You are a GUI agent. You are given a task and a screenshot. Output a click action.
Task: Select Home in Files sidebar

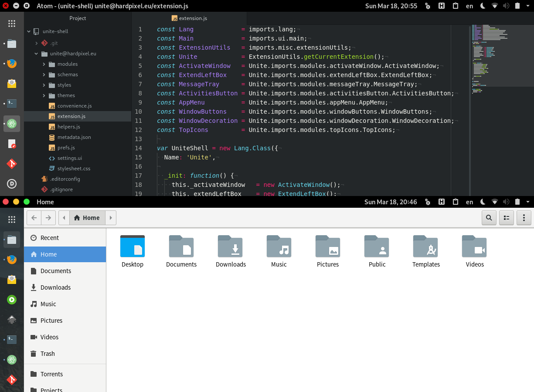pos(65,254)
